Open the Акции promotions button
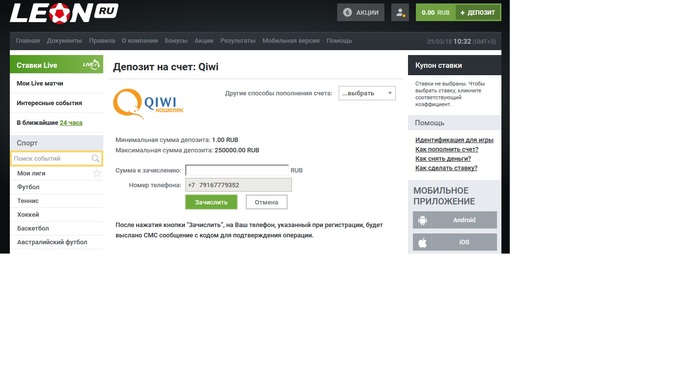 click(361, 12)
